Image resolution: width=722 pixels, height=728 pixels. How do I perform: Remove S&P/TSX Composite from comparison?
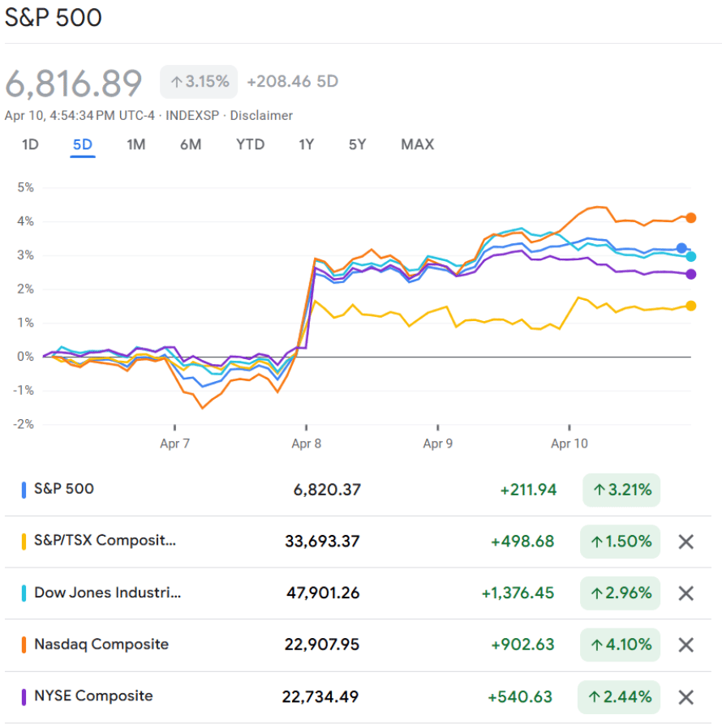point(685,542)
